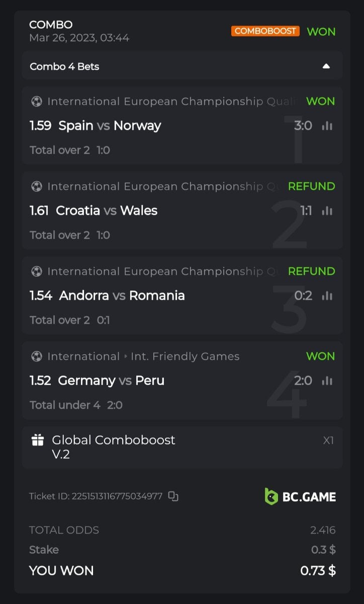The height and width of the screenshot is (604, 364).
Task: Click the Combo 4 Bets header label
Action: click(x=64, y=66)
